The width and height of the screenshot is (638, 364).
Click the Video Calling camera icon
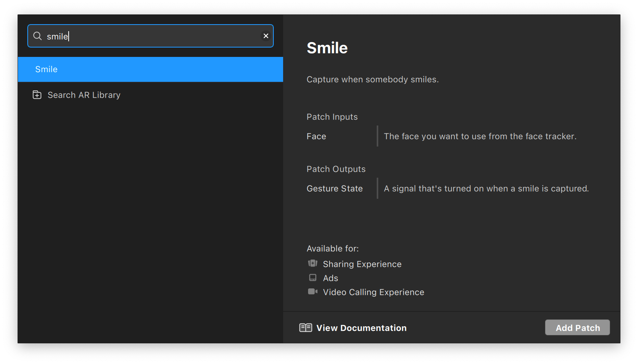pyautogui.click(x=313, y=292)
